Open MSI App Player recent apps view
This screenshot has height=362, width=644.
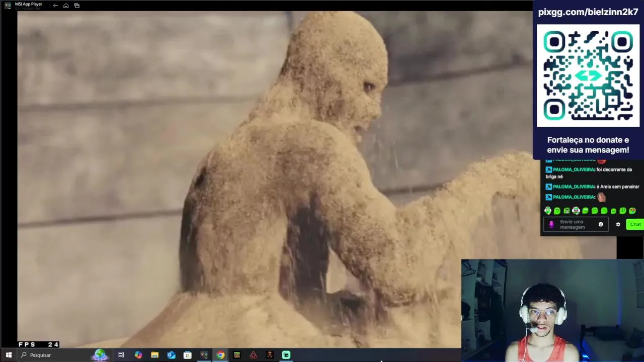point(77,6)
